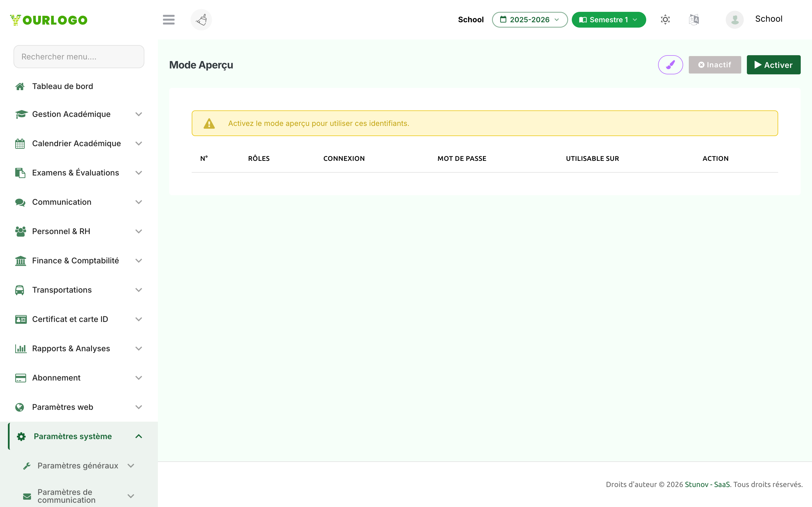Click the Transportations bus icon

point(20,290)
